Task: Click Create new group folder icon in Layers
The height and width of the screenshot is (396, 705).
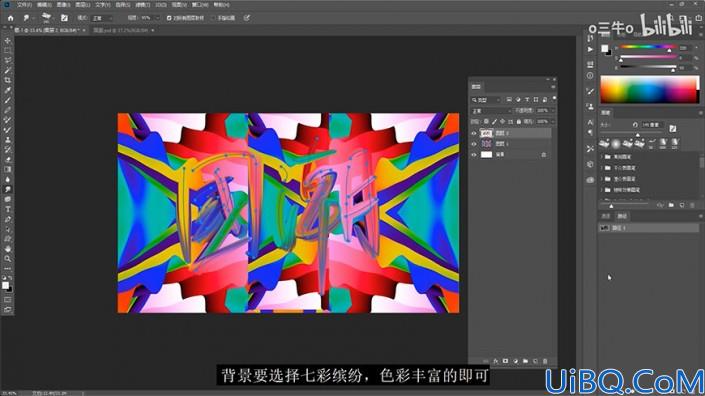Action: point(525,361)
